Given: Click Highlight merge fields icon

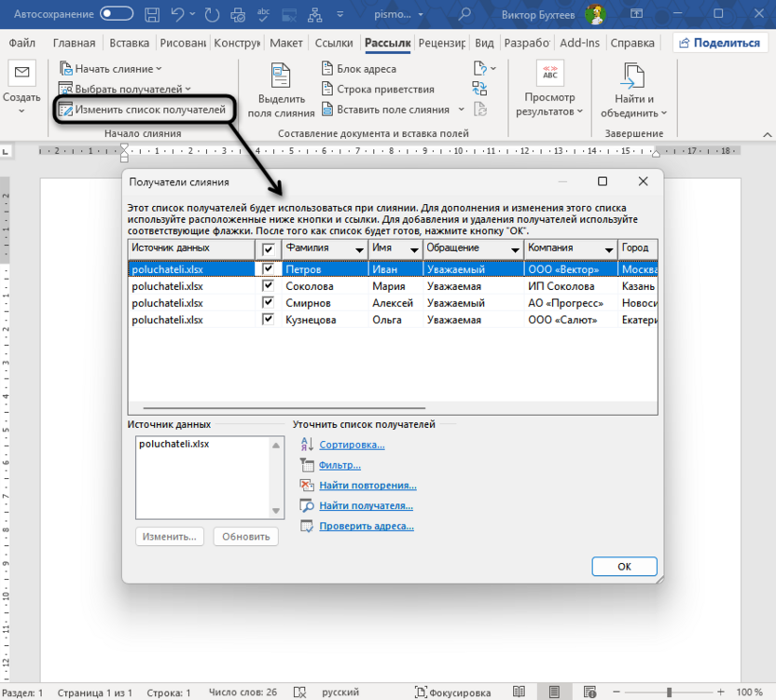Looking at the screenshot, I should 281,75.
